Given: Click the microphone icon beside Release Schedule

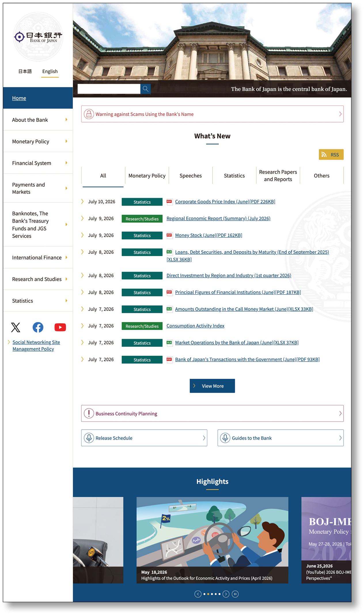Looking at the screenshot, I should click(x=89, y=438).
